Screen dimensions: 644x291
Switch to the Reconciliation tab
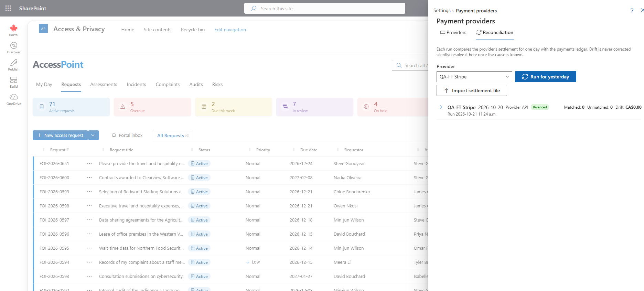[x=495, y=32]
